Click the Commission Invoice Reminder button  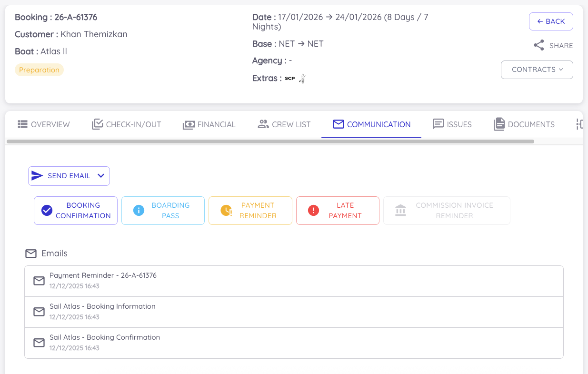point(447,210)
